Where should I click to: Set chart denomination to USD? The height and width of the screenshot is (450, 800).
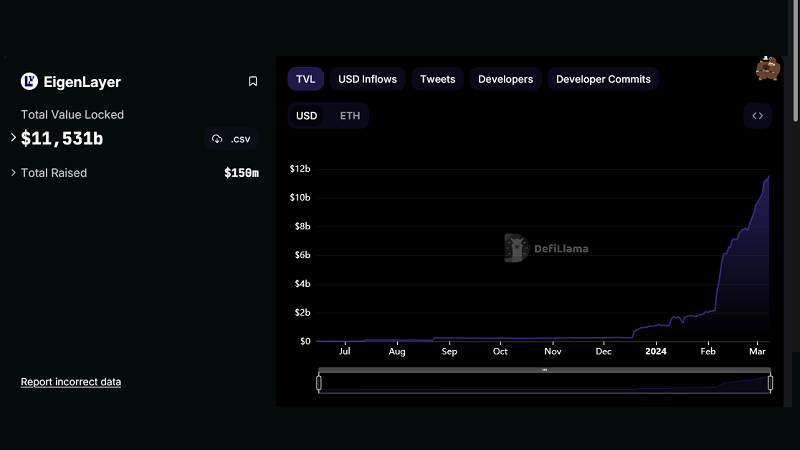point(307,116)
